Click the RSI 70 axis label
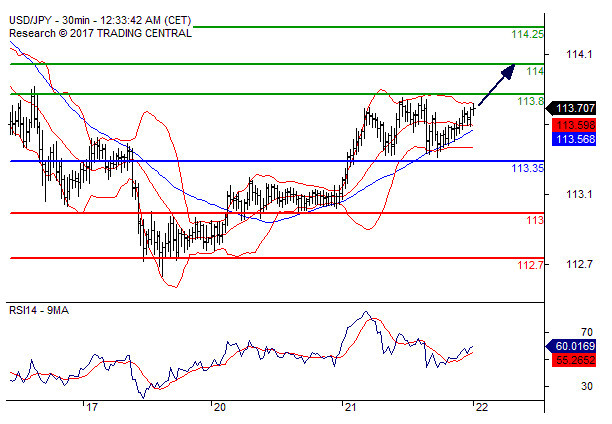 tap(587, 333)
